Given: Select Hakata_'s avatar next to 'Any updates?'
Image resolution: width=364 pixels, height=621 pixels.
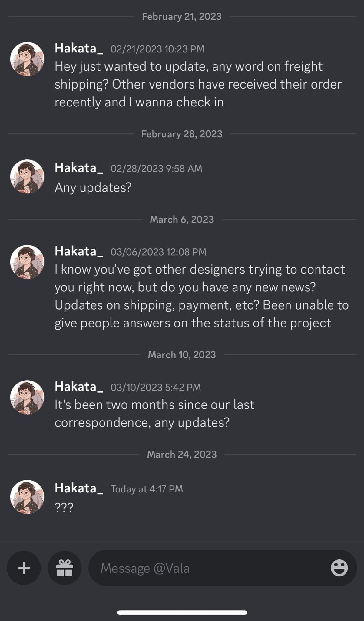Looking at the screenshot, I should tap(27, 177).
